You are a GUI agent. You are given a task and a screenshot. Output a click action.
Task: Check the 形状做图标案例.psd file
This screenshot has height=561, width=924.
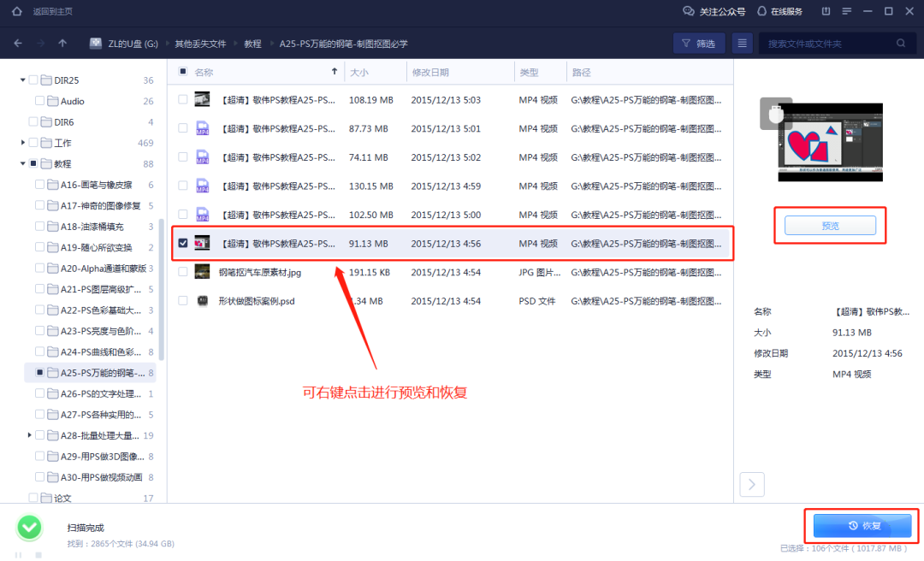coord(183,300)
